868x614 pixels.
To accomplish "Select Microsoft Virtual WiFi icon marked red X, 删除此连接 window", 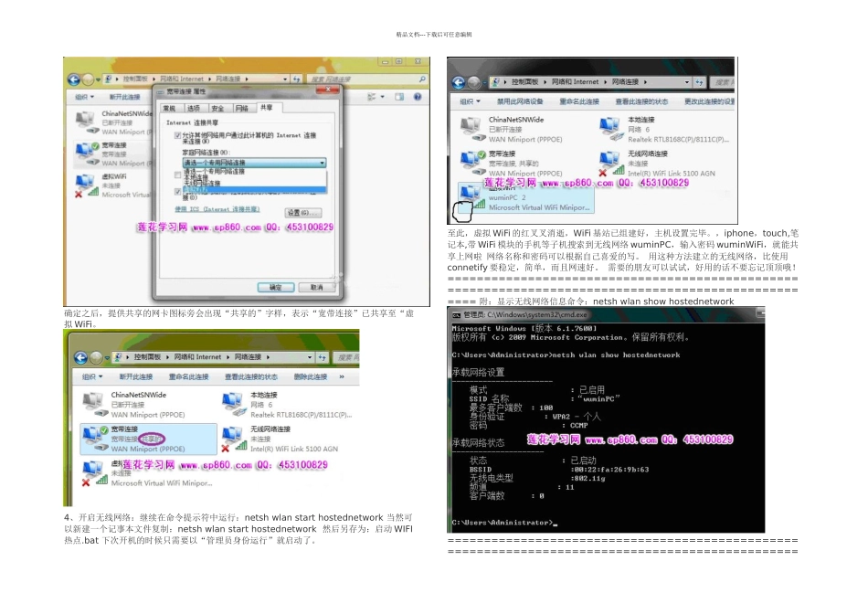I will click(93, 473).
